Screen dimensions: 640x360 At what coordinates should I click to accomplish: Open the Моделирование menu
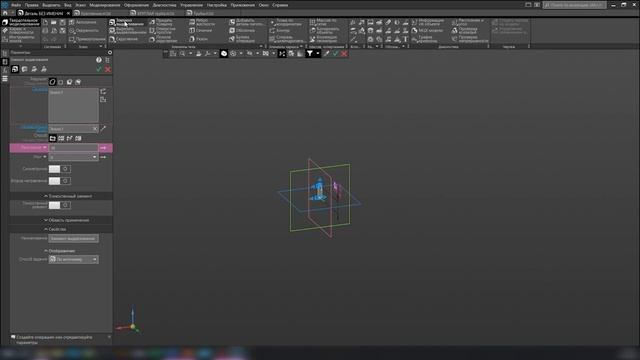[x=105, y=5]
